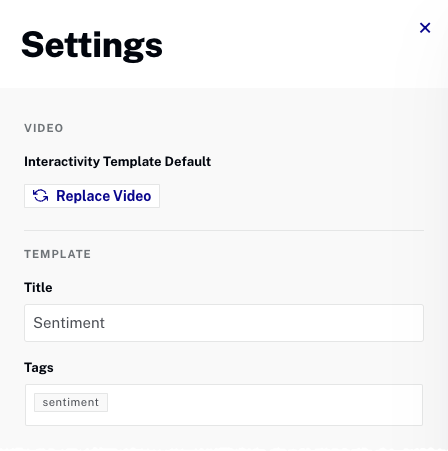
Task: Click the Tags field label
Action: tap(39, 368)
